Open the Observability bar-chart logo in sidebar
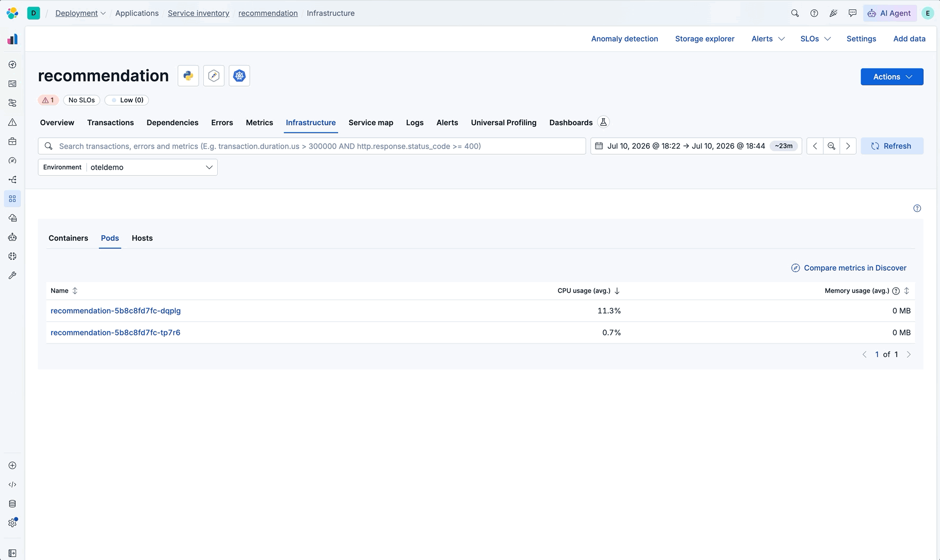The width and height of the screenshot is (940, 560). pyautogui.click(x=12, y=39)
